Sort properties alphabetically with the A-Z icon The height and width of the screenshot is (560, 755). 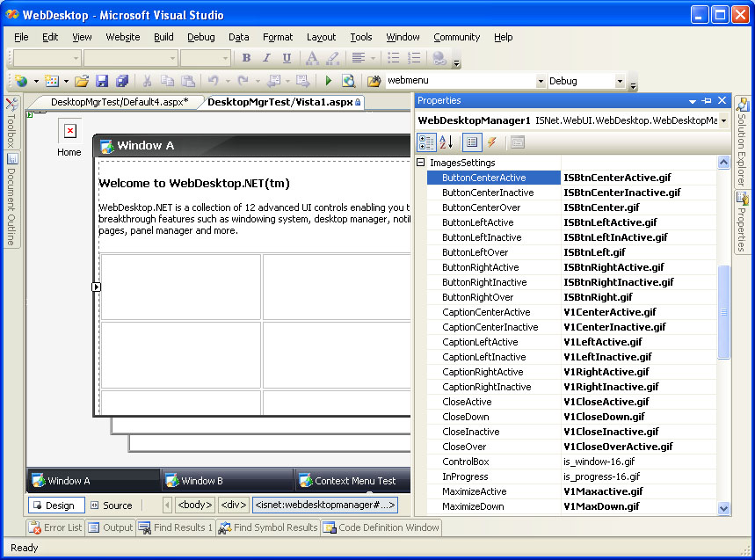[446, 142]
